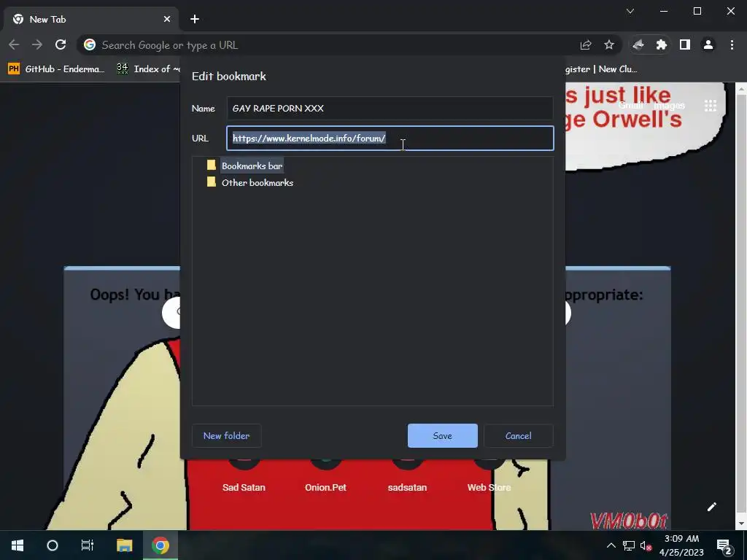
Task: Select the New Tab browser tab
Action: click(91, 19)
